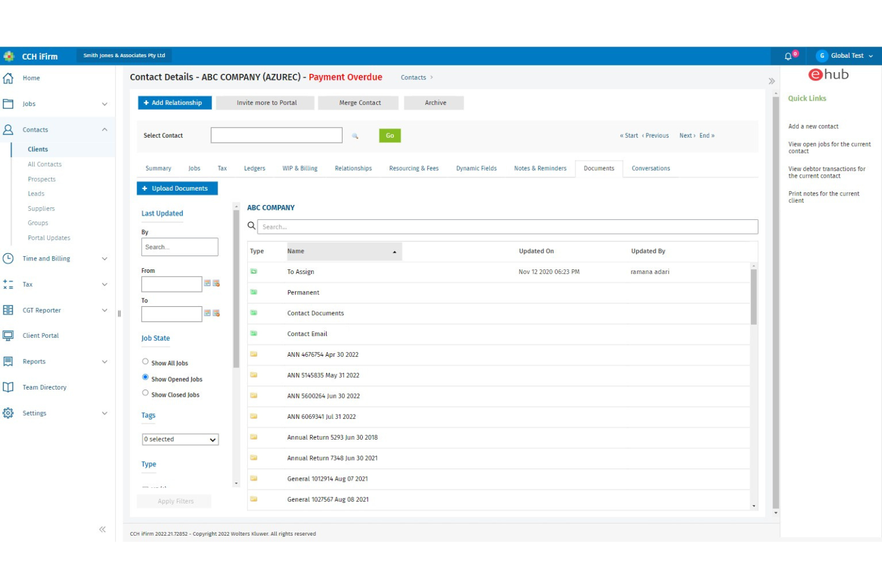Image resolution: width=882 pixels, height=588 pixels.
Task: Click the Add Relationship button
Action: click(175, 103)
